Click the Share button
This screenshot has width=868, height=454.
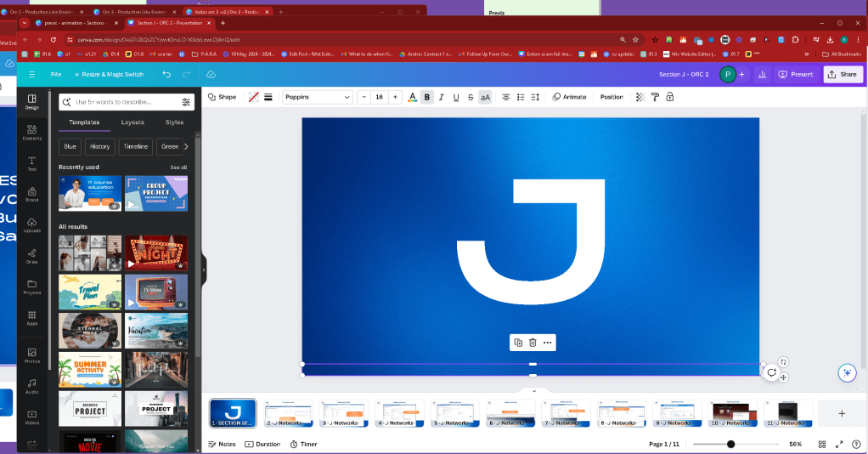(843, 74)
